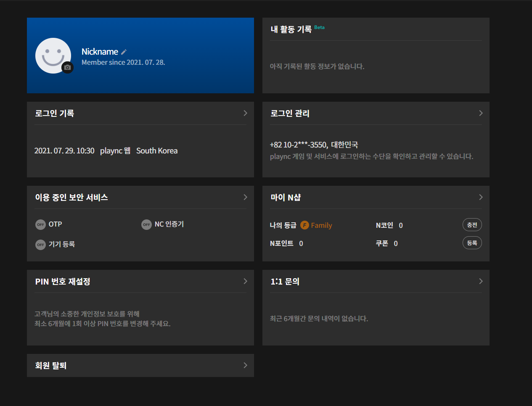Click the pencil icon next to Nickname

coord(124,52)
